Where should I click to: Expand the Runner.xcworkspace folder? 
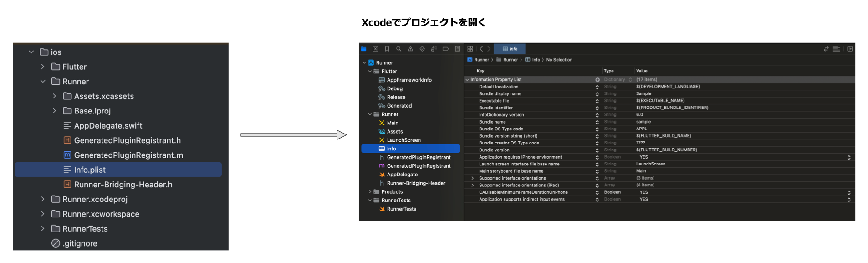click(42, 214)
